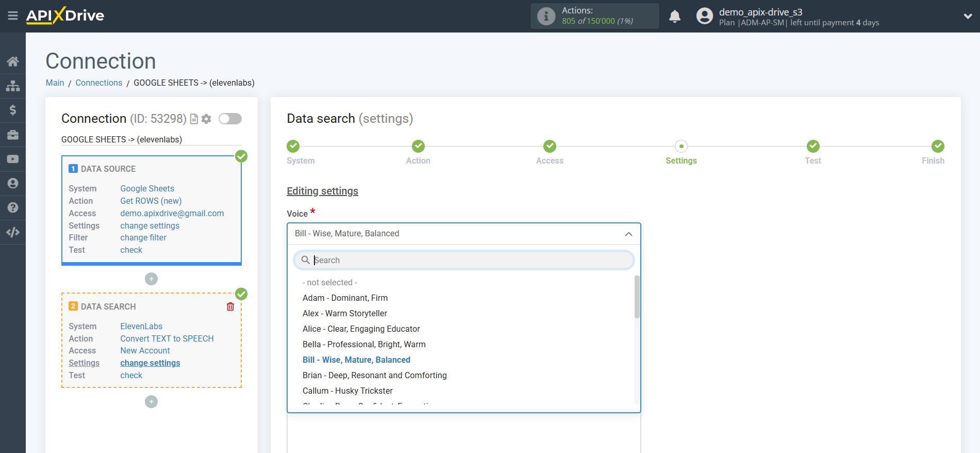Open the YouTube video sidebar icon
980x453 pixels.
coord(13,159)
